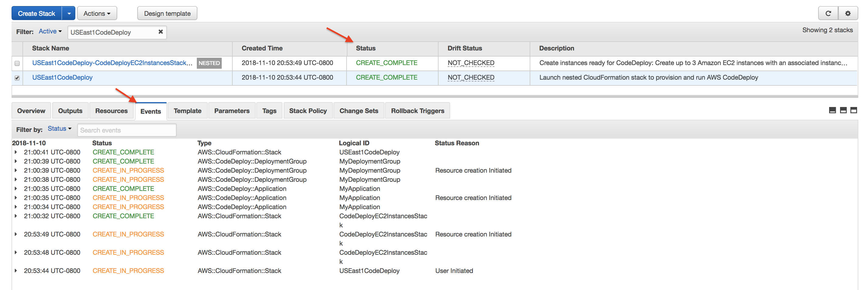Open the Resources tab
The width and height of the screenshot is (868, 290).
pyautogui.click(x=111, y=111)
